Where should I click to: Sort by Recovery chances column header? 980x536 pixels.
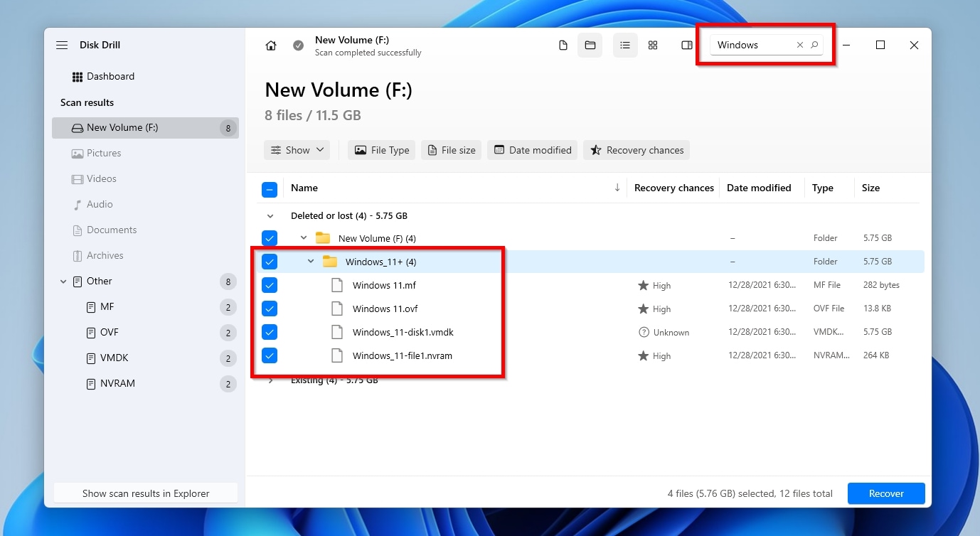tap(673, 188)
